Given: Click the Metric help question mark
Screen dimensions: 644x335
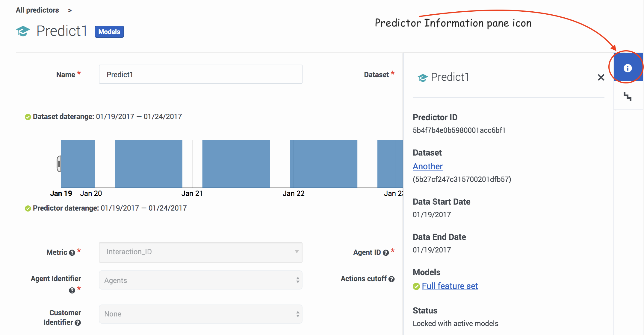Looking at the screenshot, I should pyautogui.click(x=72, y=253).
